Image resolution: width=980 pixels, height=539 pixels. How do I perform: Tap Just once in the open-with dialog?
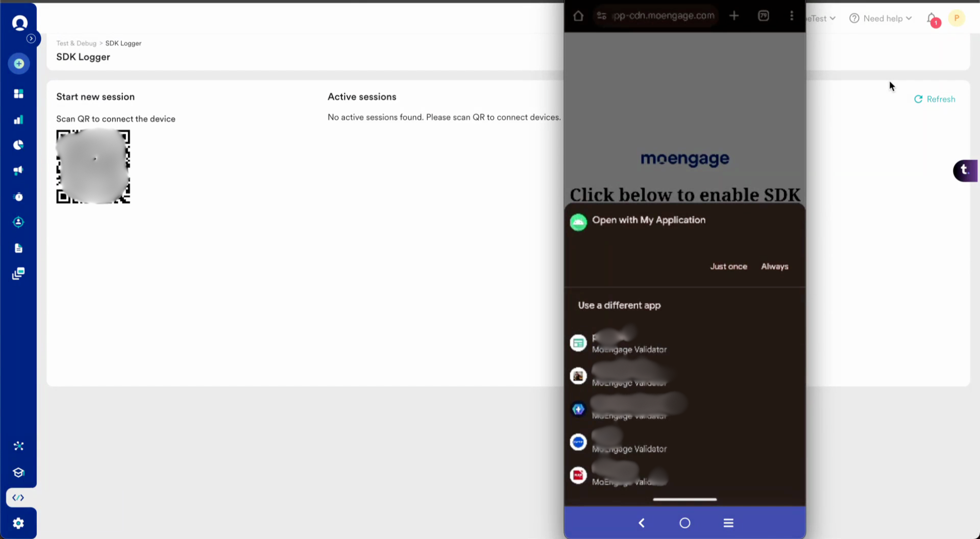pyautogui.click(x=728, y=266)
